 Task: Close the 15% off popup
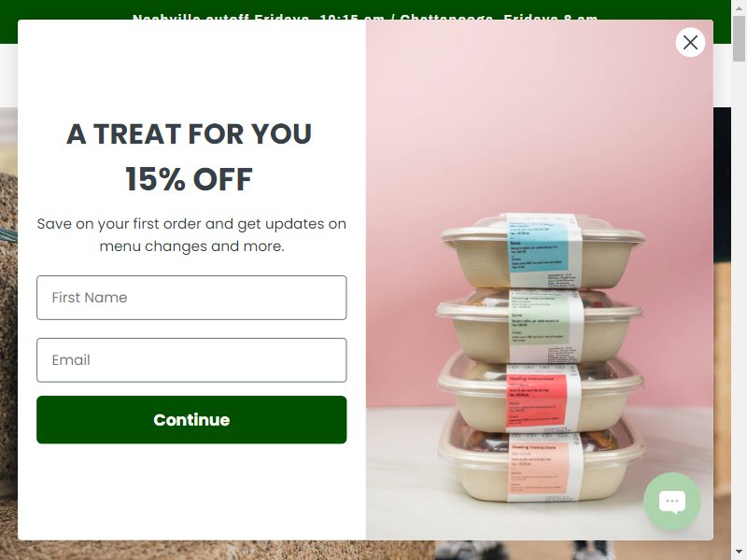click(690, 42)
